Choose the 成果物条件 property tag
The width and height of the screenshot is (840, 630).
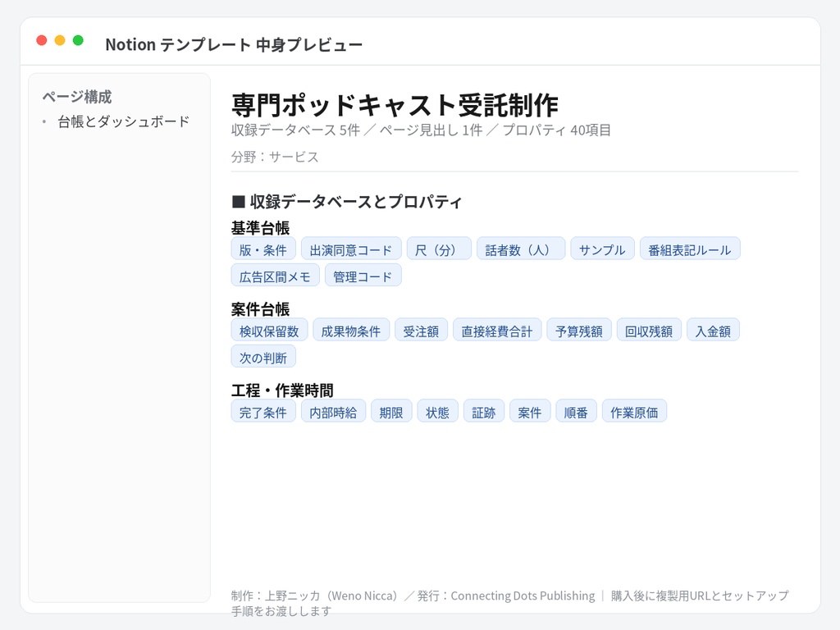click(351, 330)
